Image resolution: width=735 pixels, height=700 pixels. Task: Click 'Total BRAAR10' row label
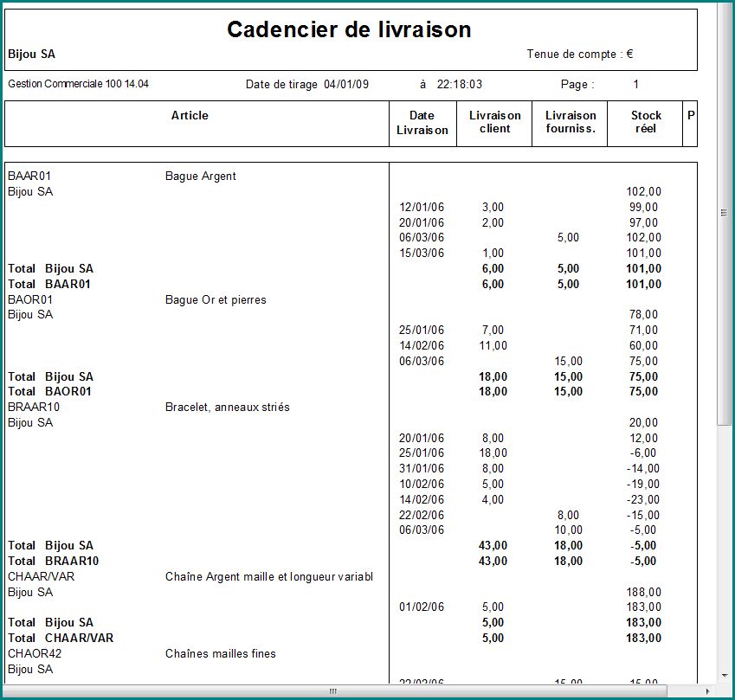click(54, 562)
